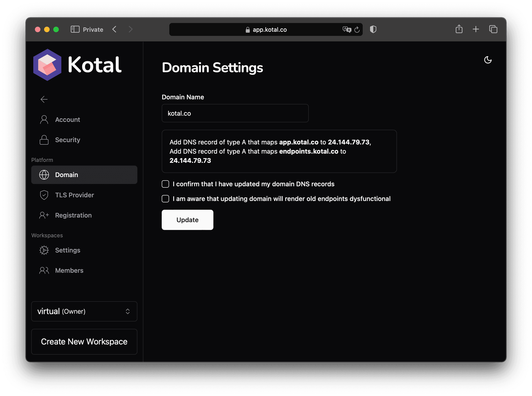Click the Safari share icon
The width and height of the screenshot is (532, 396).
(x=459, y=29)
